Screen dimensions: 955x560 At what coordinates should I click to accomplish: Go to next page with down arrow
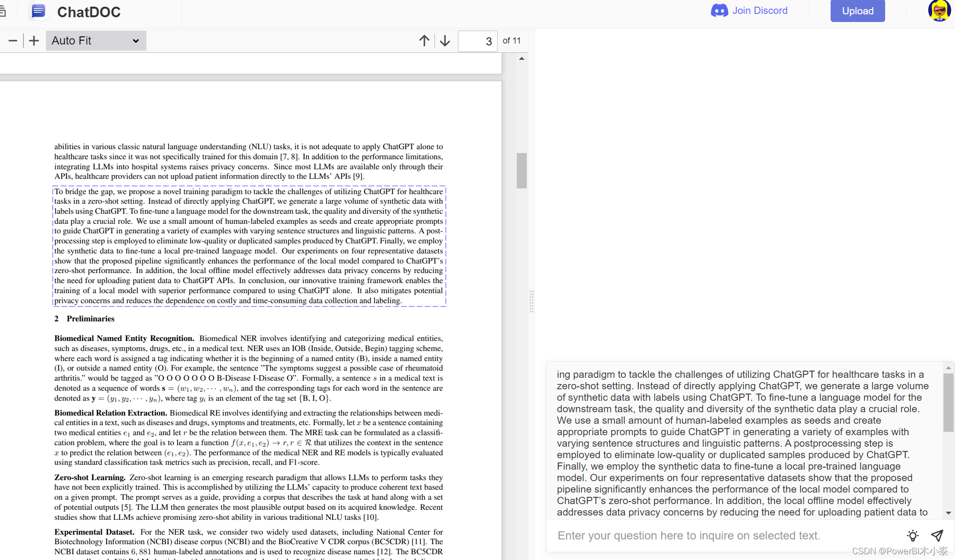[445, 41]
